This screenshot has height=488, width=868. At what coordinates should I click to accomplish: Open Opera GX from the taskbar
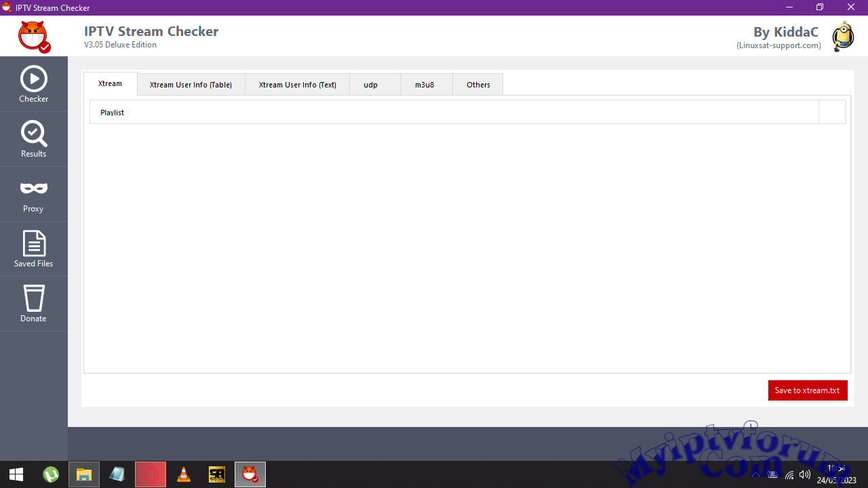point(151,474)
